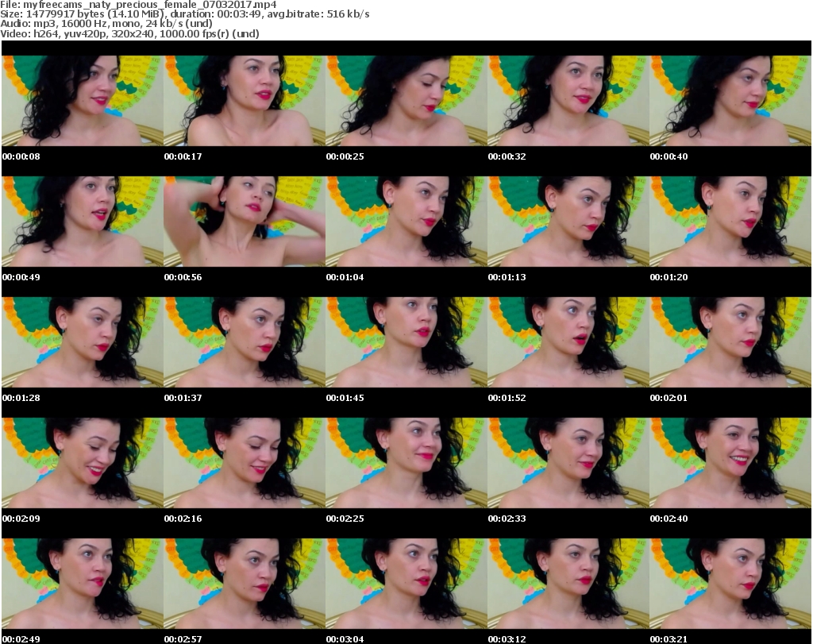Click the thumbnail timestamped 00:00:25

406,101
